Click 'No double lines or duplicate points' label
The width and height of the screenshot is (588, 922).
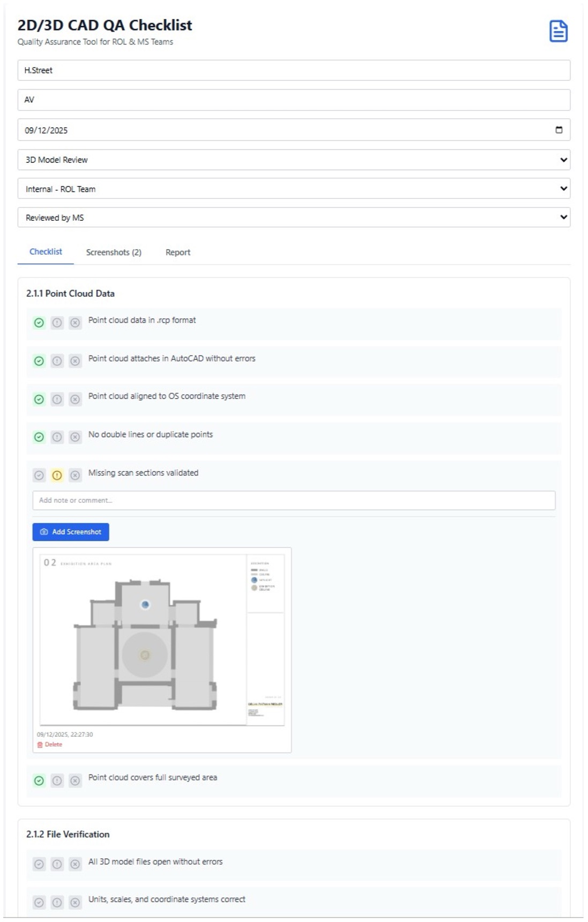151,434
